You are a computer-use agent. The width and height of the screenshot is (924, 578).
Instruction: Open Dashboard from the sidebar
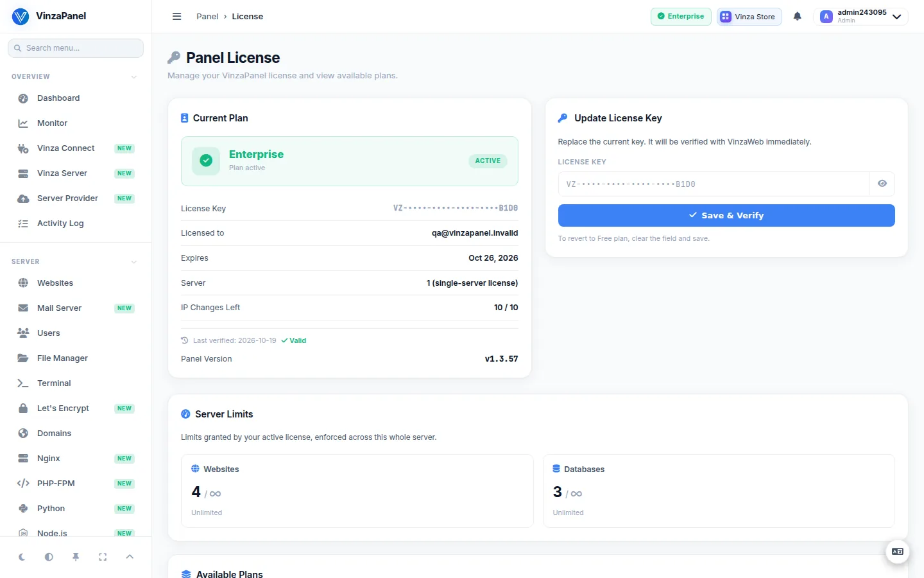tap(76, 98)
